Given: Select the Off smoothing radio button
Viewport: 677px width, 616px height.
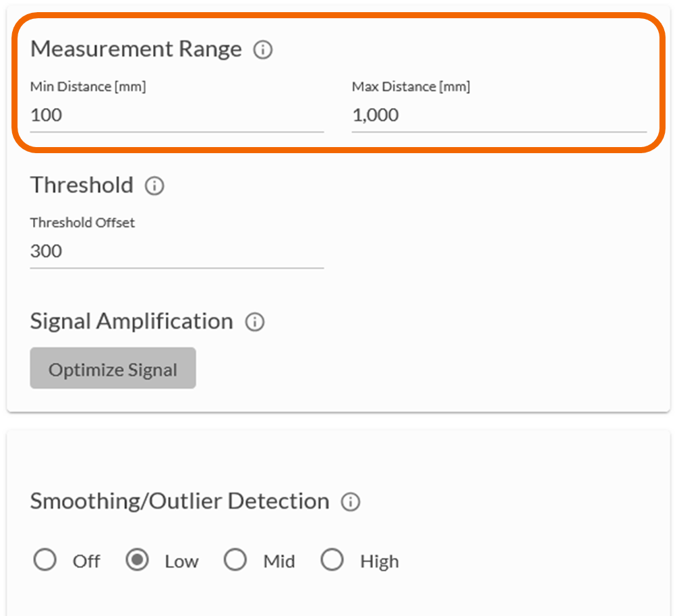Looking at the screenshot, I should pos(45,561).
